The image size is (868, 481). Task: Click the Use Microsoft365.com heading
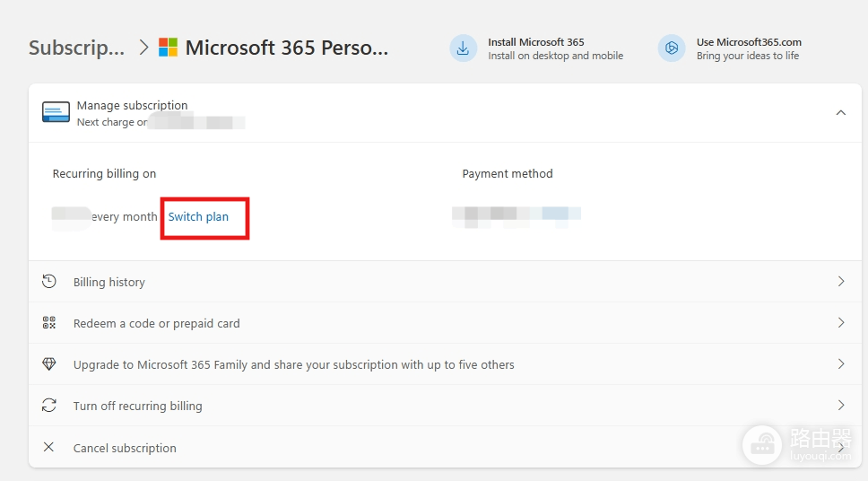[x=749, y=42]
